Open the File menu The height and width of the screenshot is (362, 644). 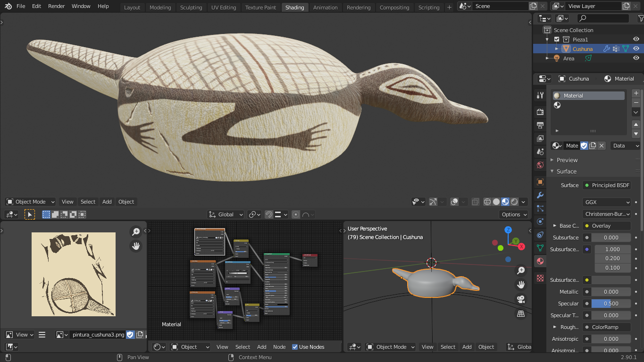[21, 6]
